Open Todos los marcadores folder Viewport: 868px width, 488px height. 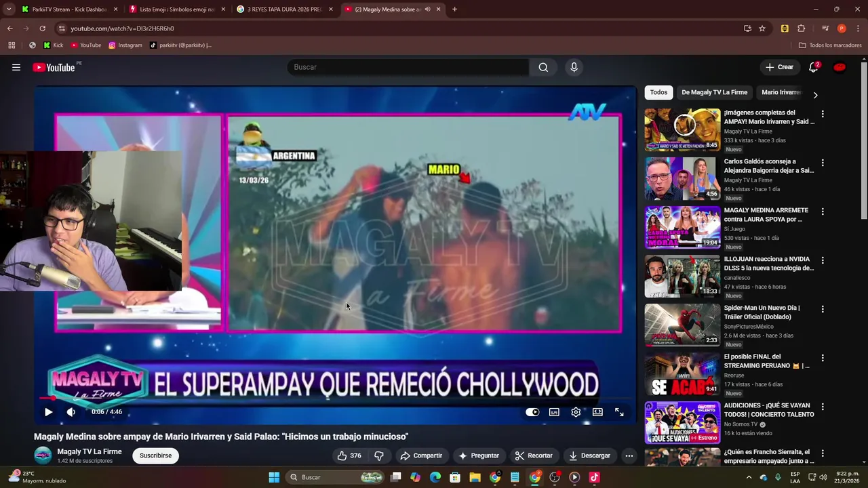[x=830, y=45]
